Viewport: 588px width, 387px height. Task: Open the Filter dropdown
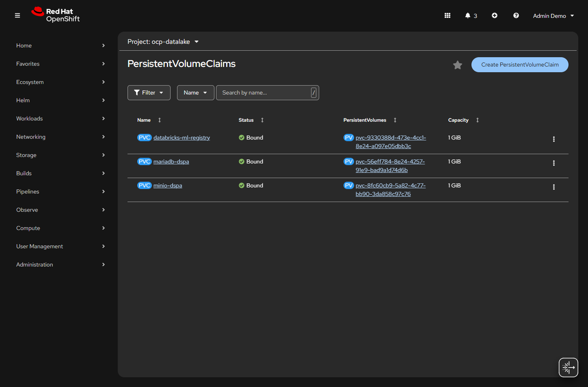[x=149, y=92]
